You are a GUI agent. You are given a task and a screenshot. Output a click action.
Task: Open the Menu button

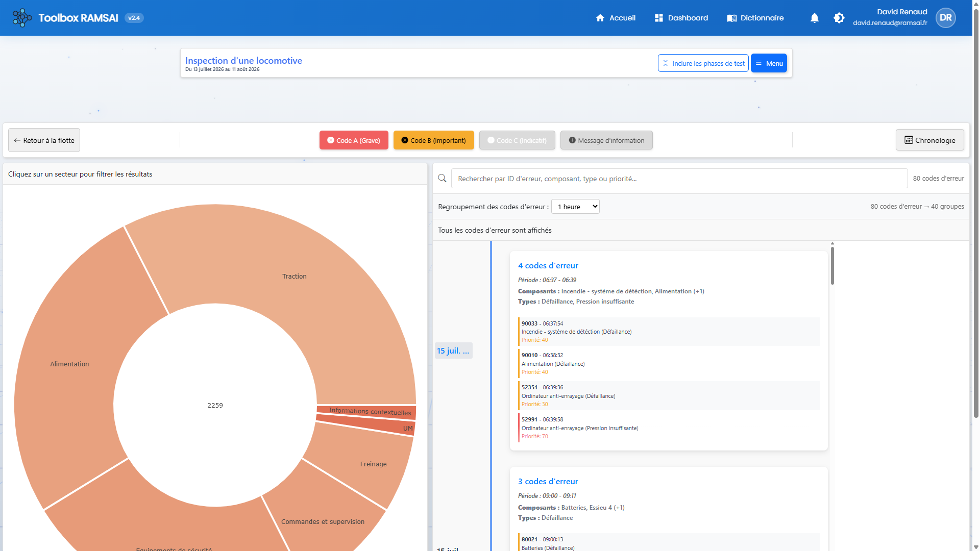pyautogui.click(x=769, y=63)
